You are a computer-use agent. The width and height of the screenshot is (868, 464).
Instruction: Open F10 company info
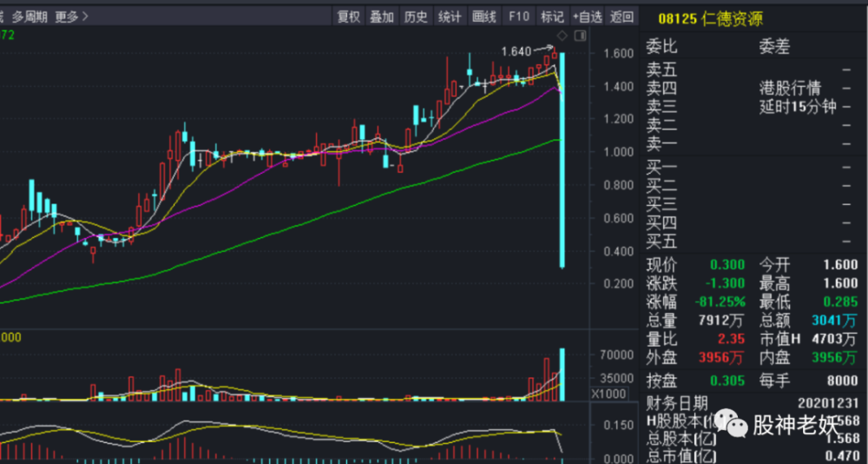click(x=519, y=17)
